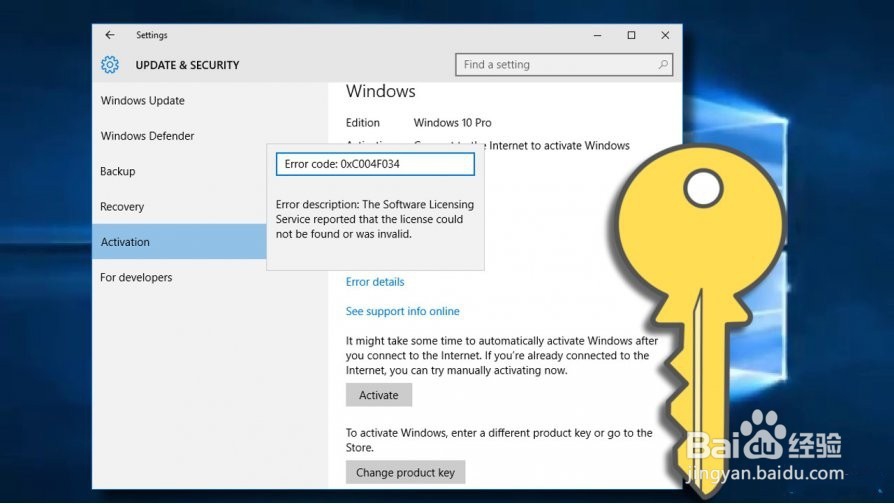Click the Edition label
The image size is (894, 504).
point(362,123)
